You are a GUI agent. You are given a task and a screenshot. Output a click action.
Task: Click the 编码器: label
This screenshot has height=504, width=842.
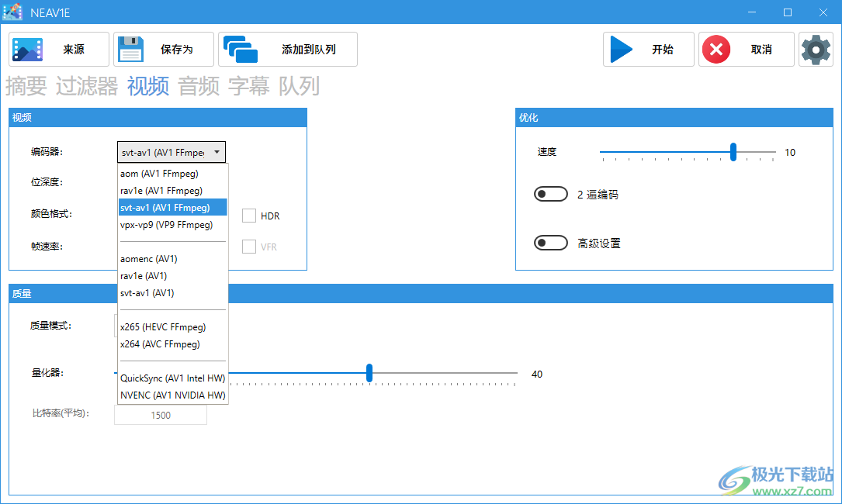(47, 152)
